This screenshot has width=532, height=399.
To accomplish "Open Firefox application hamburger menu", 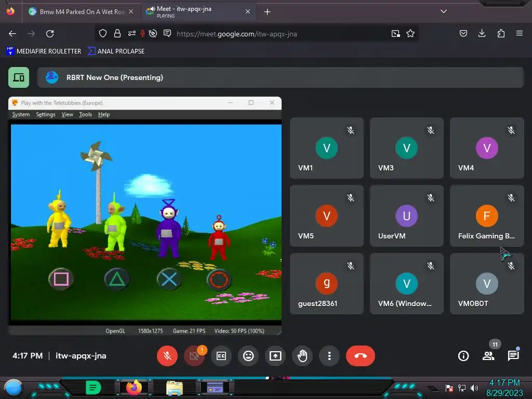I will click(520, 34).
